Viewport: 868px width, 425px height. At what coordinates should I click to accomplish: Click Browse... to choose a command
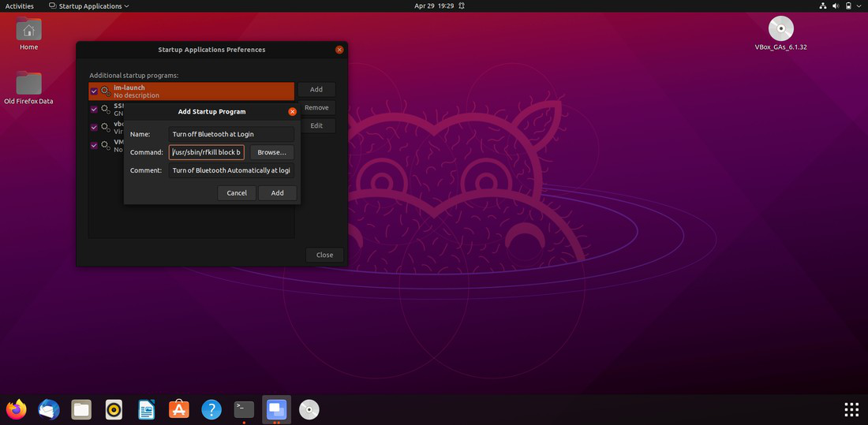point(272,152)
